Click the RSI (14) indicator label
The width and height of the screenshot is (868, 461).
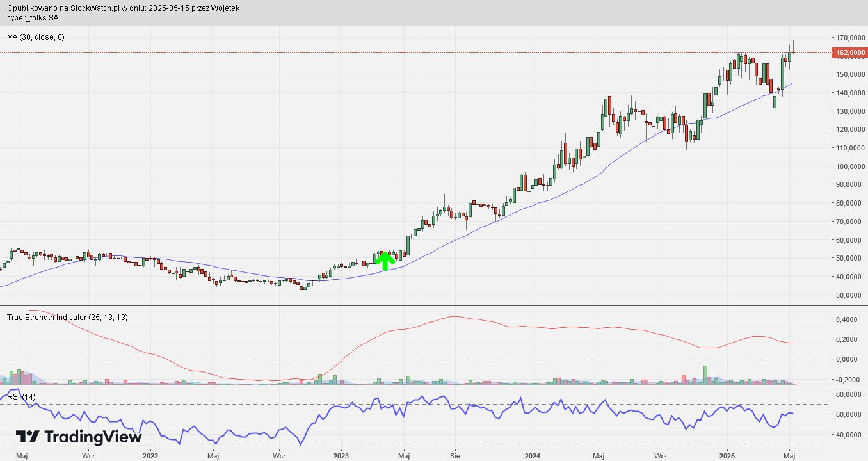(22, 397)
